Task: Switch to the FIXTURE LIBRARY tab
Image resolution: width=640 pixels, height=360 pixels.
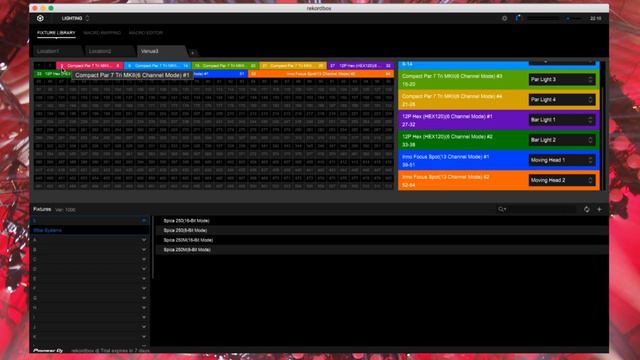Action: click(56, 33)
